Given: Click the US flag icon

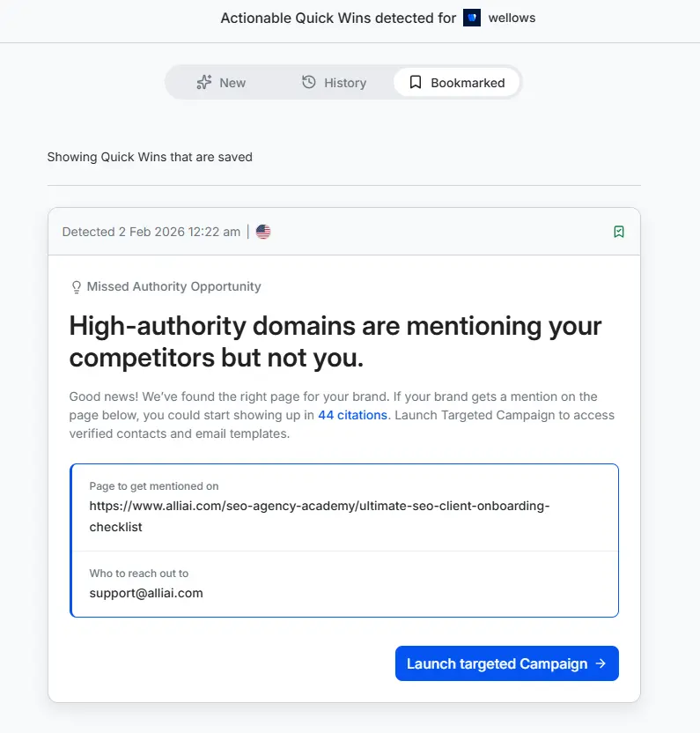Looking at the screenshot, I should [x=263, y=232].
